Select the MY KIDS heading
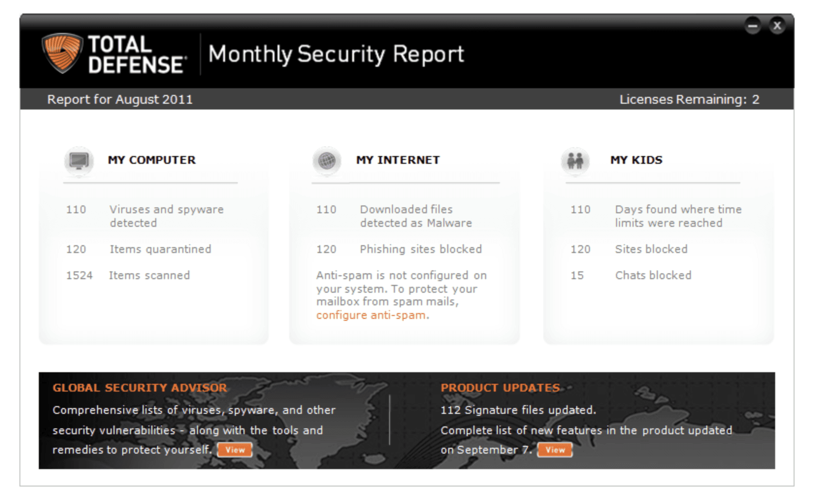 click(636, 160)
